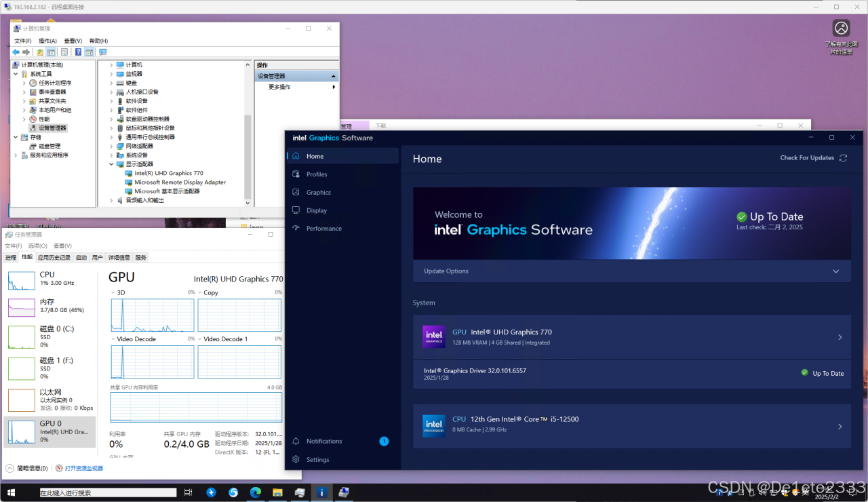
Task: Select Intel(R) UHD Graphics 770 device entry
Action: [x=168, y=173]
